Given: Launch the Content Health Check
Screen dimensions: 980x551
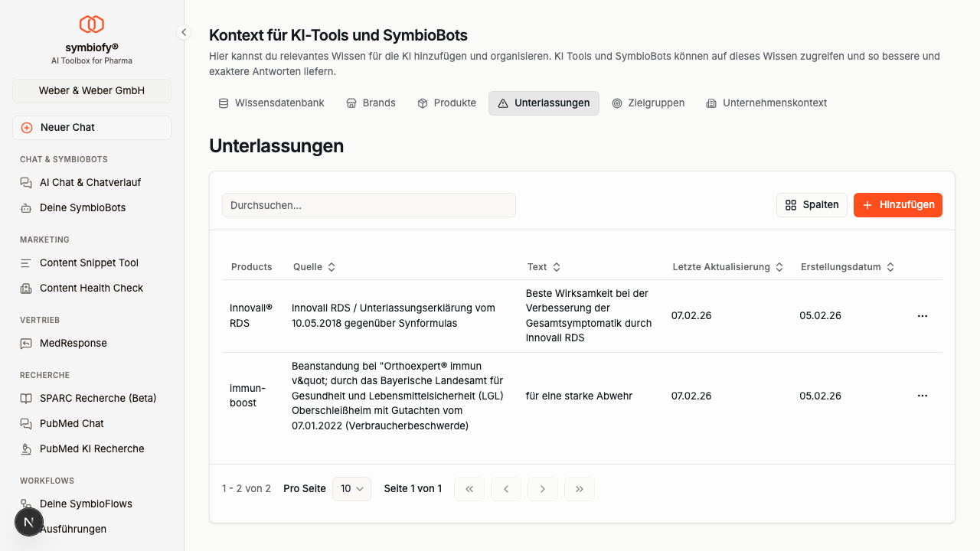Looking at the screenshot, I should 91,288.
